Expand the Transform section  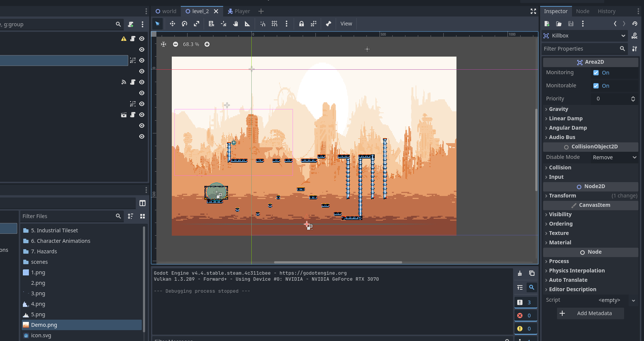[x=562, y=196]
